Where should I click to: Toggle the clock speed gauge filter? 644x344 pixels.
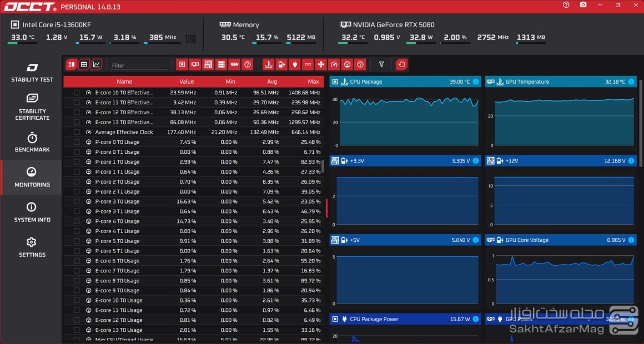click(334, 64)
